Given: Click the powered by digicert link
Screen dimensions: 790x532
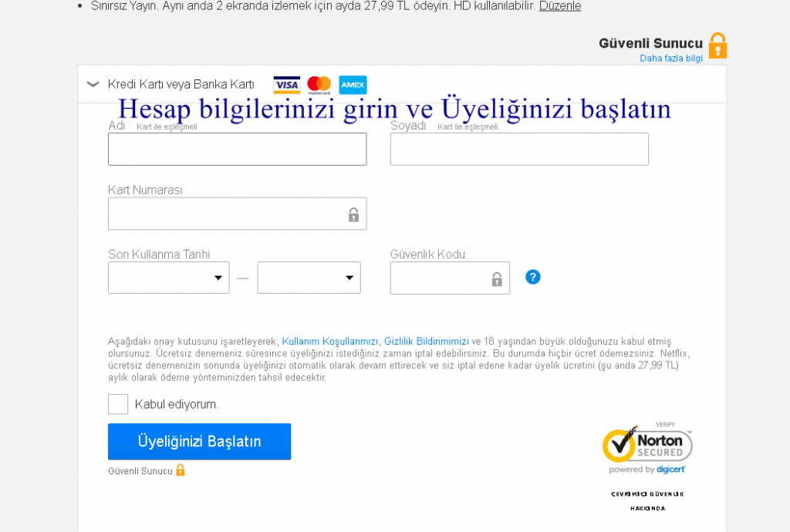Looking at the screenshot, I should click(647, 469).
